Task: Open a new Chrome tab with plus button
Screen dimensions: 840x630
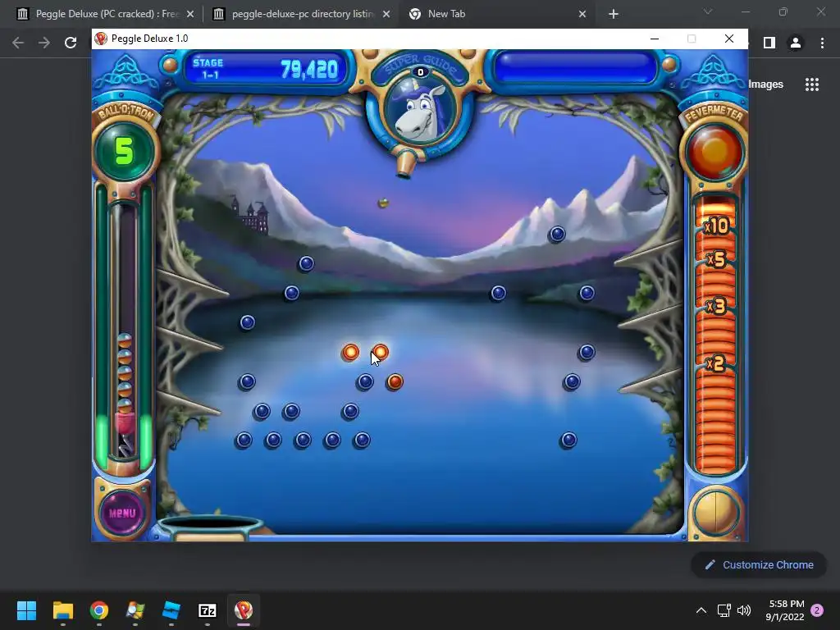Action: point(614,14)
